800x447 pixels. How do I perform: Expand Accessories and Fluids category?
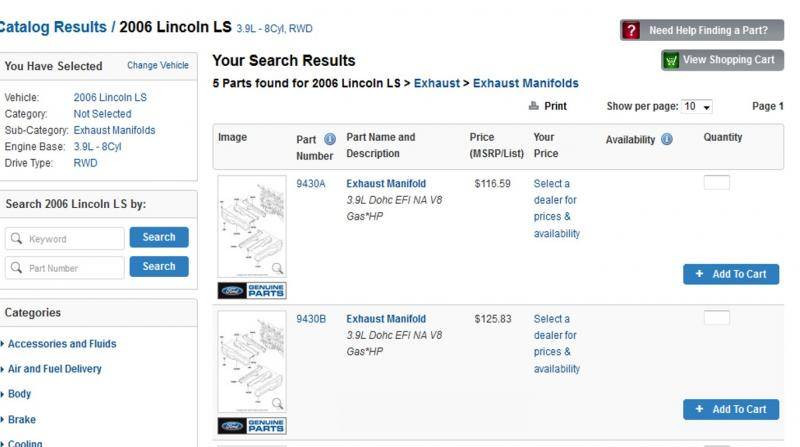62,344
